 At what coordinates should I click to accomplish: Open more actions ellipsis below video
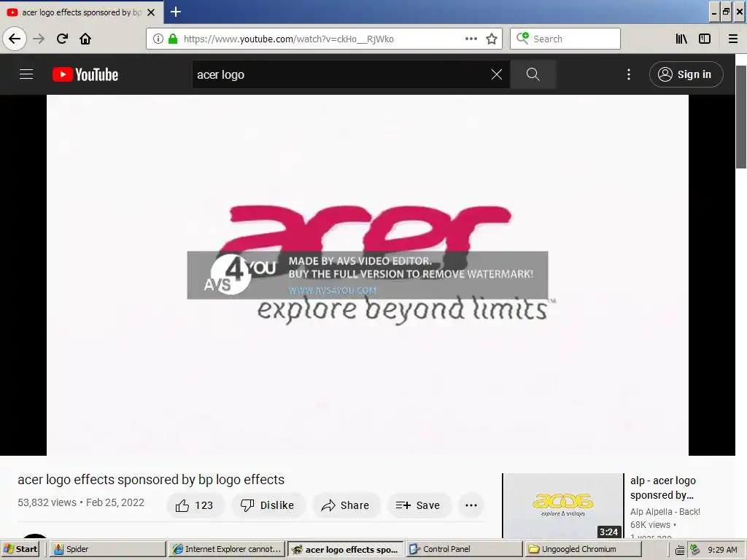point(471,505)
